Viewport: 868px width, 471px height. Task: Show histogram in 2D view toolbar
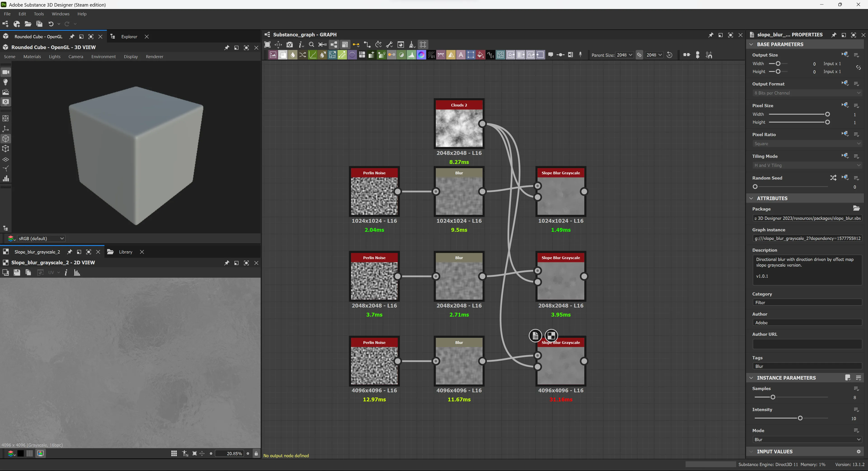(77, 272)
